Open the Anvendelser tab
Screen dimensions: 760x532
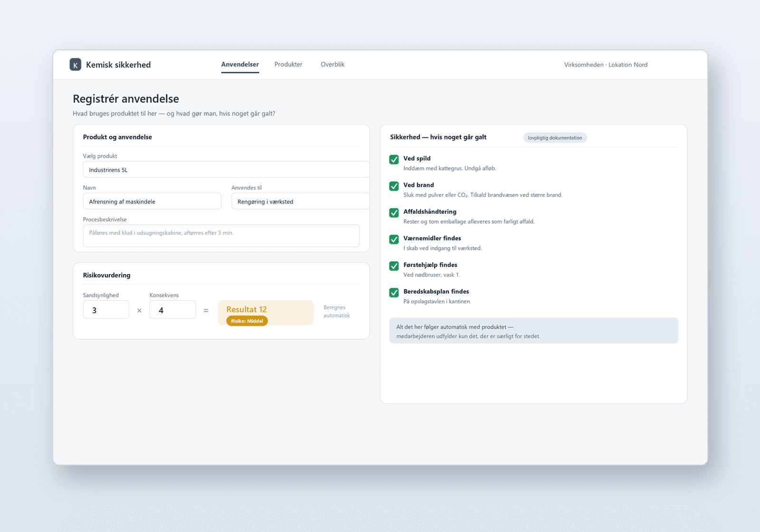[240, 65]
